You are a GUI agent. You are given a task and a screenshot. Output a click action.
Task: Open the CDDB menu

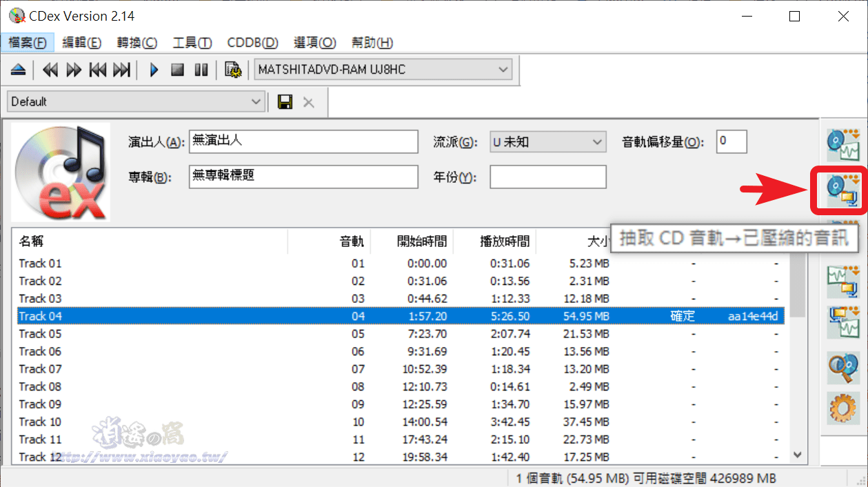coord(252,42)
